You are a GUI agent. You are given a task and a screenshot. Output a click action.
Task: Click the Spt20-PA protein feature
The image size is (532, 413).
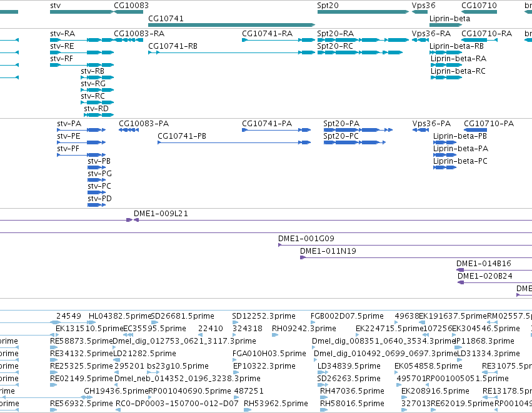click(358, 130)
